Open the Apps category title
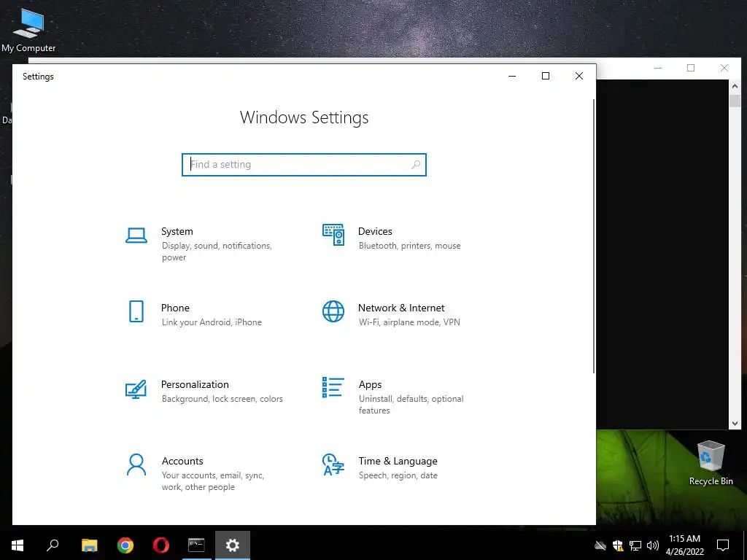 point(370,385)
